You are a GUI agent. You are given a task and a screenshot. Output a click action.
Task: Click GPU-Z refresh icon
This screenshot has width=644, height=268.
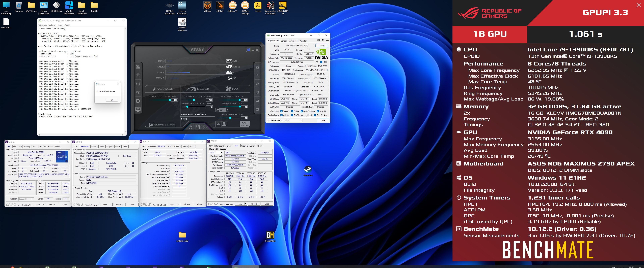coord(323,40)
